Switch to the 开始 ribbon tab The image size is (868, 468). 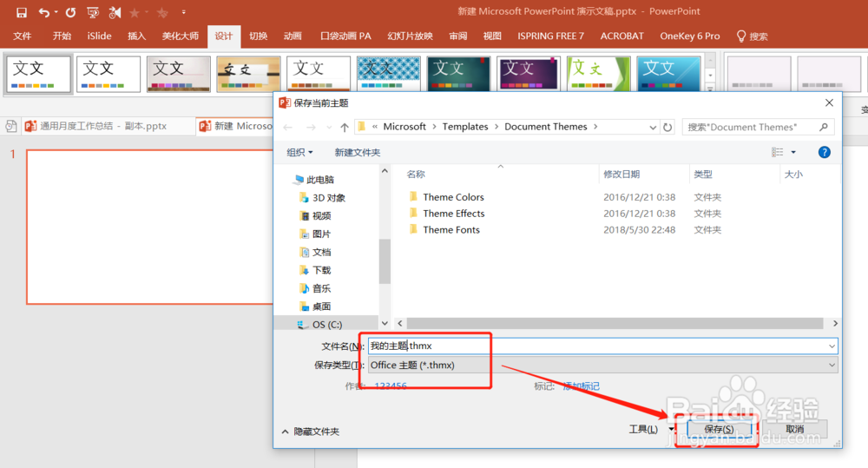tap(62, 36)
